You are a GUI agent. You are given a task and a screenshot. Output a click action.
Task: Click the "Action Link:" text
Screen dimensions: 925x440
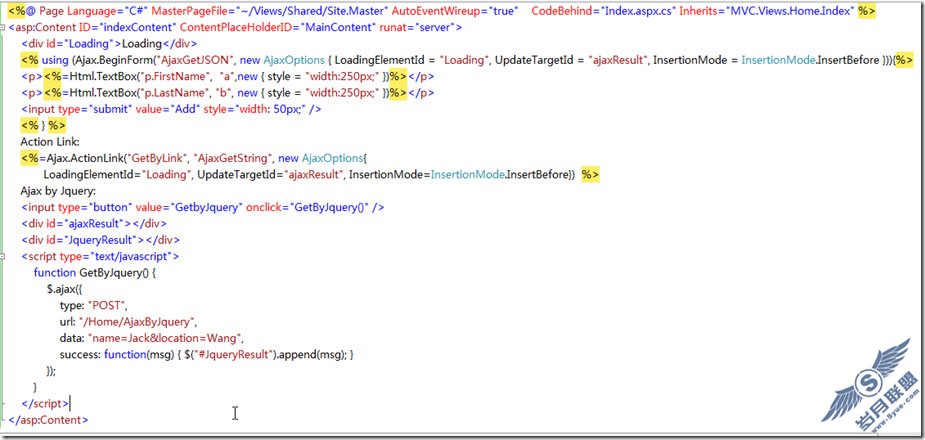tap(50, 142)
